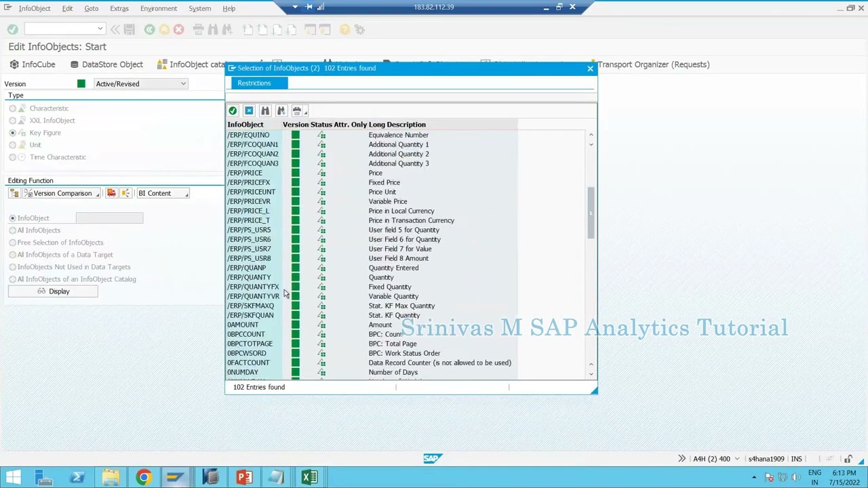Click the green Version swatch for 0AMOUNT
Image resolution: width=868 pixels, height=488 pixels.
295,325
